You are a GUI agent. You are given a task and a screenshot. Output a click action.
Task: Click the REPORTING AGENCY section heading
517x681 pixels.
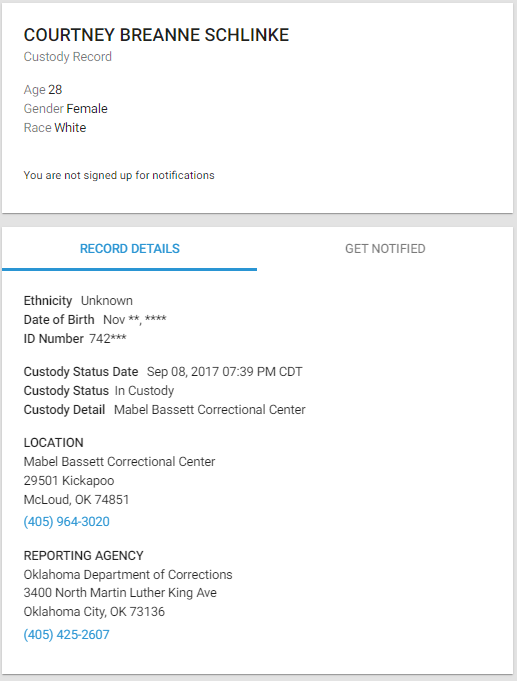point(83,555)
